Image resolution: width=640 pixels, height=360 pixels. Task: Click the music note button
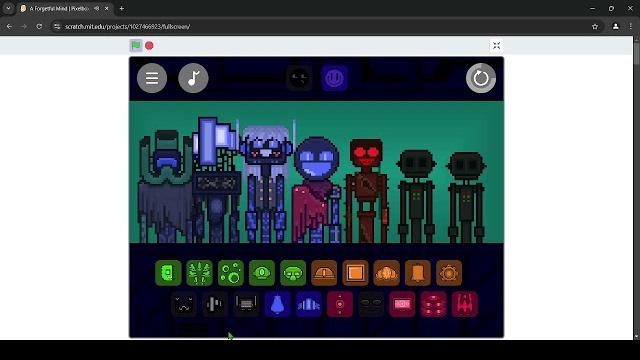tap(193, 78)
